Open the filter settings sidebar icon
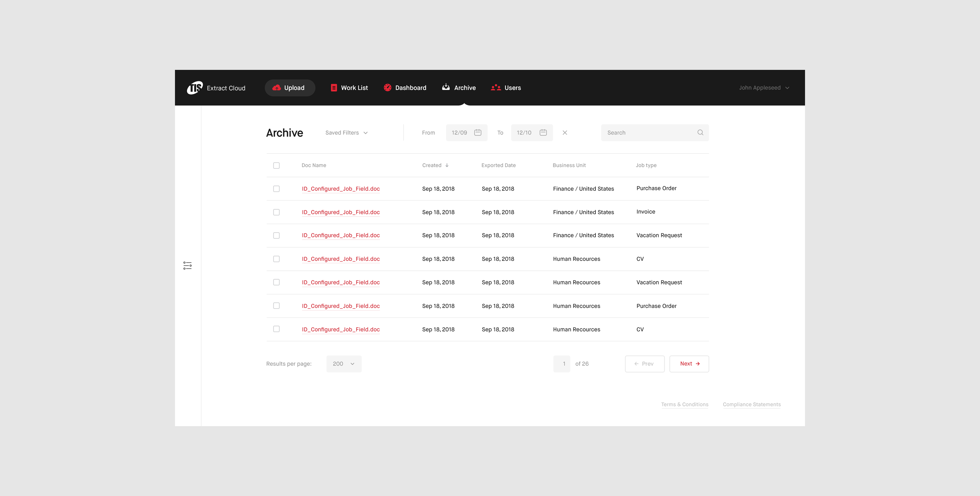Viewport: 980px width, 496px height. point(187,265)
